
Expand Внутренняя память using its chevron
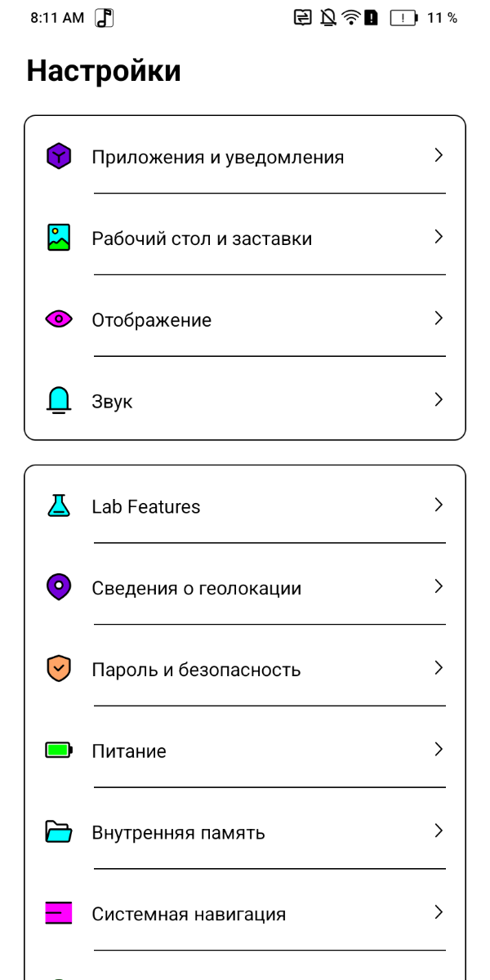[439, 831]
